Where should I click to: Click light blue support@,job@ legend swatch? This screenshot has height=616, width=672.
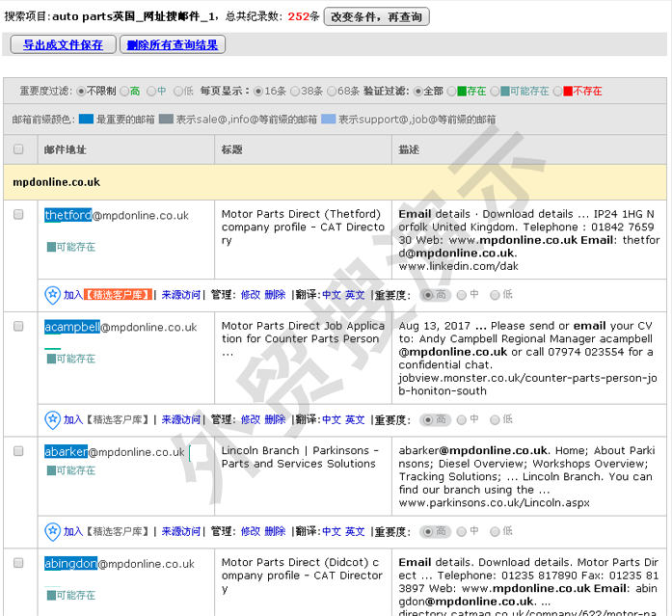(328, 119)
